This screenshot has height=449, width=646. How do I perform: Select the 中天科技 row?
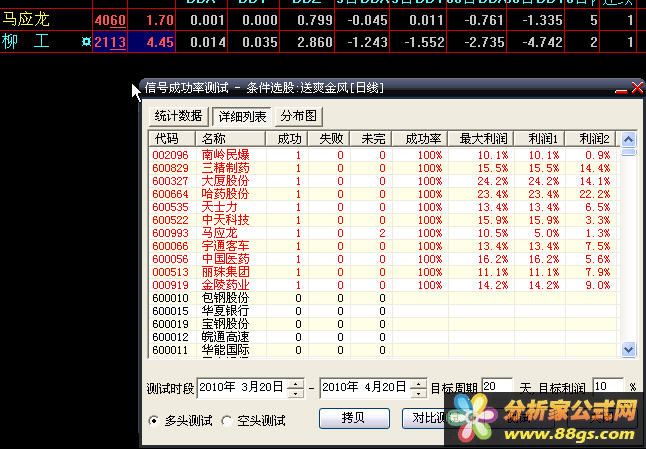383,220
